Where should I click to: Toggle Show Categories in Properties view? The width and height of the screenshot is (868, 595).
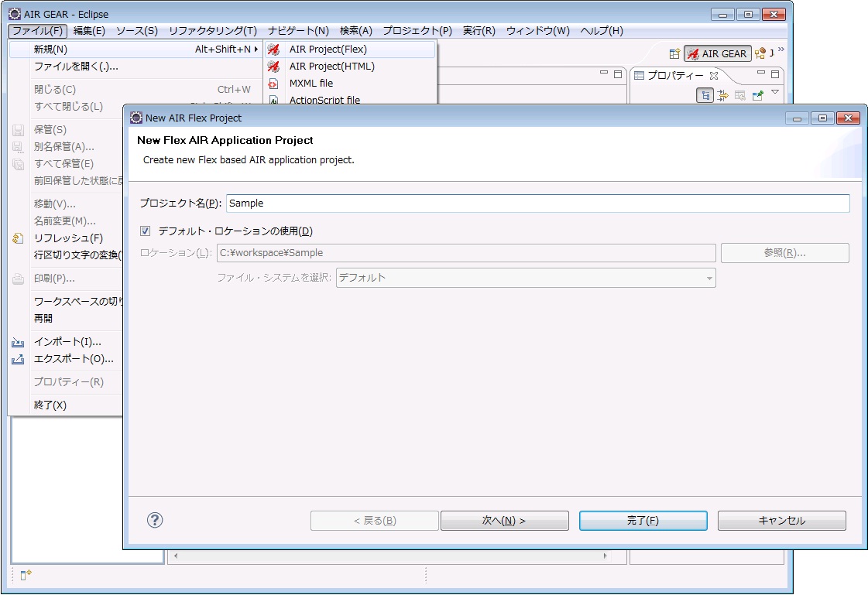705,95
